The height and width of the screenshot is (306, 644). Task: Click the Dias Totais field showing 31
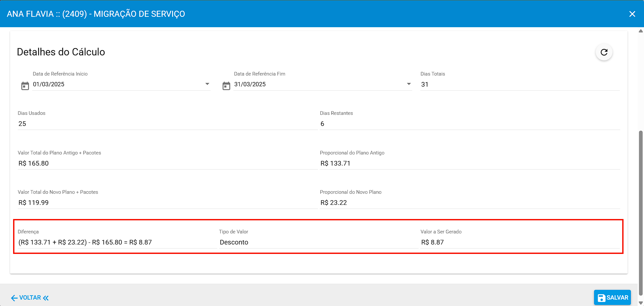click(520, 84)
